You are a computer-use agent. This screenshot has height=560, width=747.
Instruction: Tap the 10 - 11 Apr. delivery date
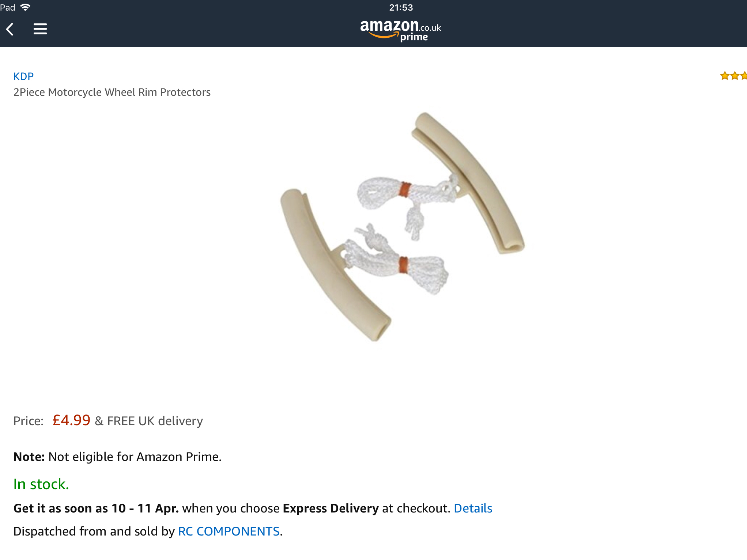tap(145, 508)
